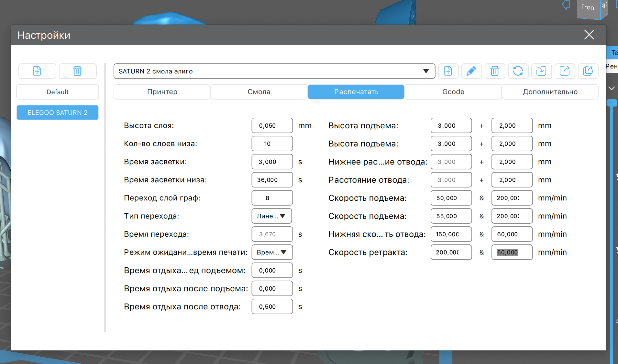Open the SATURN 2 смола элиго profile dropdown
Screen dimensions: 618x364
[x=274, y=71]
